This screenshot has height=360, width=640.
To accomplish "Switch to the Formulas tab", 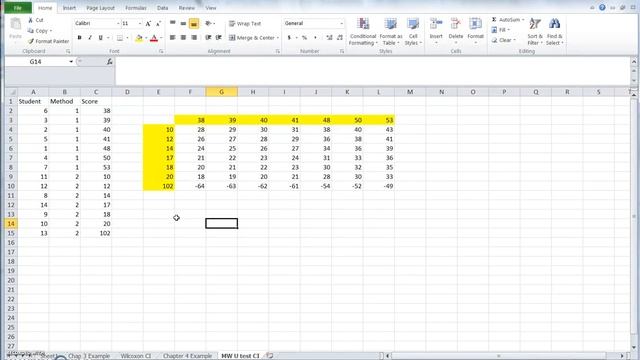I will pyautogui.click(x=136, y=8).
